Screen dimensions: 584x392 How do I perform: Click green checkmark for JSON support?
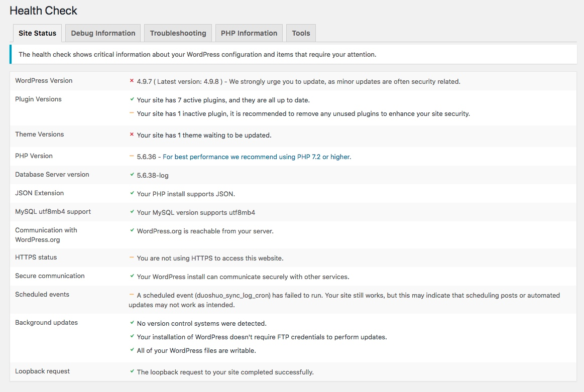(132, 193)
